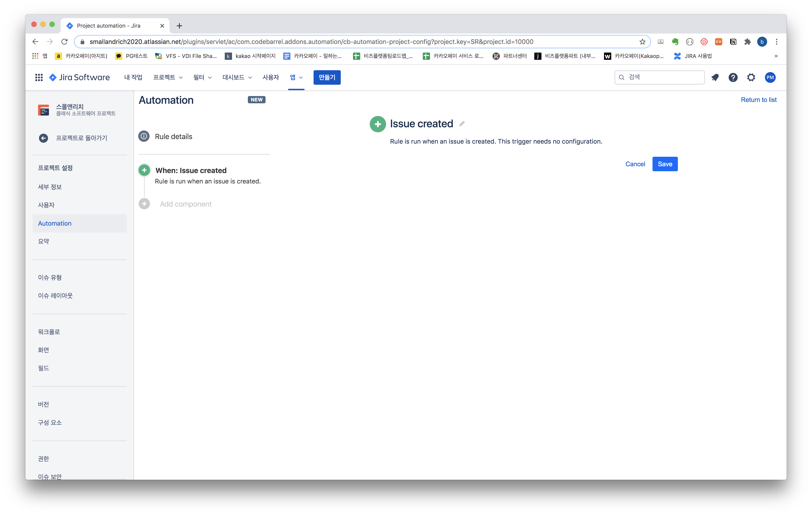
Task: Click the pencil icon next to Issue created
Action: [x=462, y=124]
